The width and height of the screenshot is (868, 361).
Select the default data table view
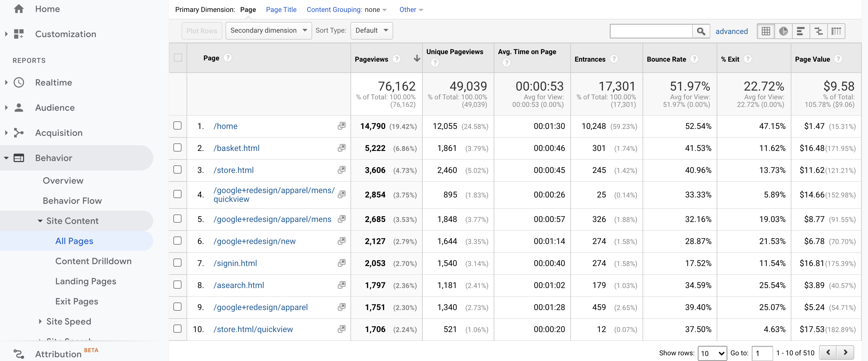point(766,31)
